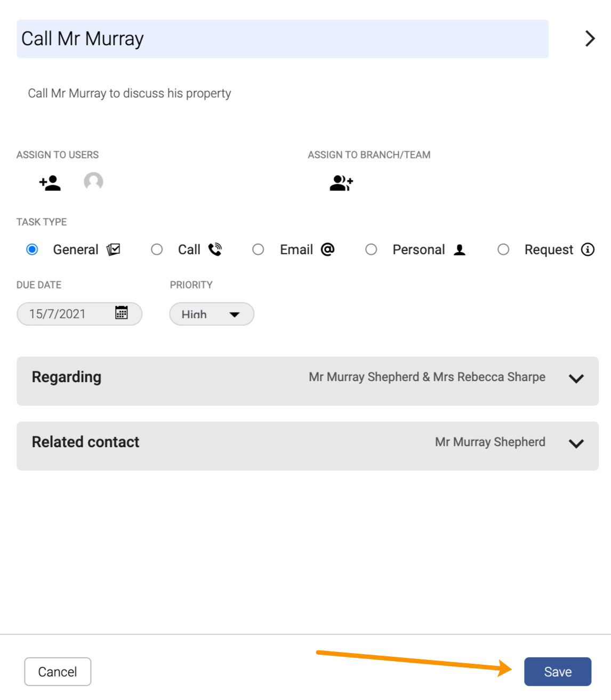Click the Cancel button
The image size is (611, 700).
(x=58, y=672)
